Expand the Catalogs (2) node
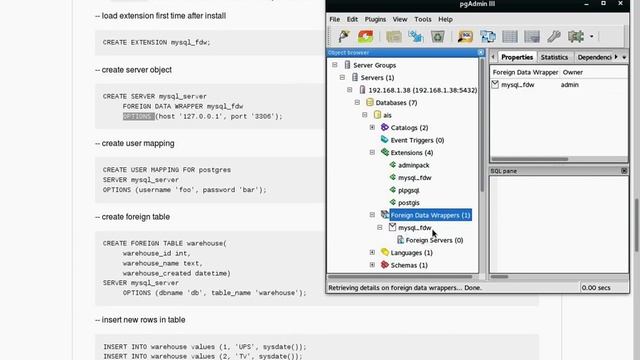Viewport: 640px width, 360px height. 372,127
